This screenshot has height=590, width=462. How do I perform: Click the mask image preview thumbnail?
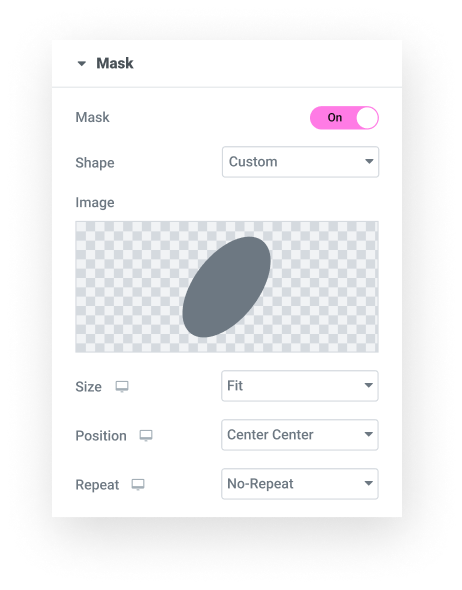227,287
